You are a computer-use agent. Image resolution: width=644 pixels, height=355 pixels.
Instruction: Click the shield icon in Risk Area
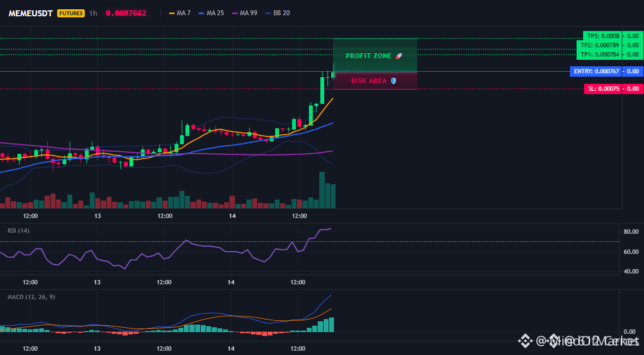pyautogui.click(x=393, y=81)
